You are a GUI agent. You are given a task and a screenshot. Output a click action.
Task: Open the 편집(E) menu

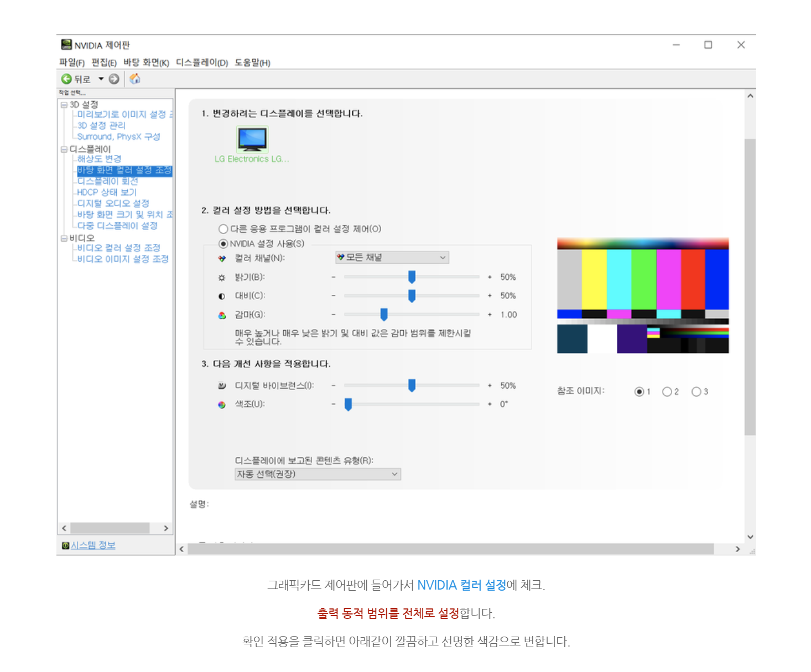coord(104,62)
